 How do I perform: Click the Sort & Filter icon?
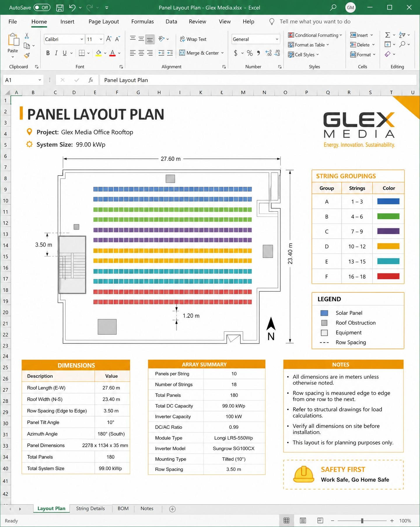click(402, 35)
